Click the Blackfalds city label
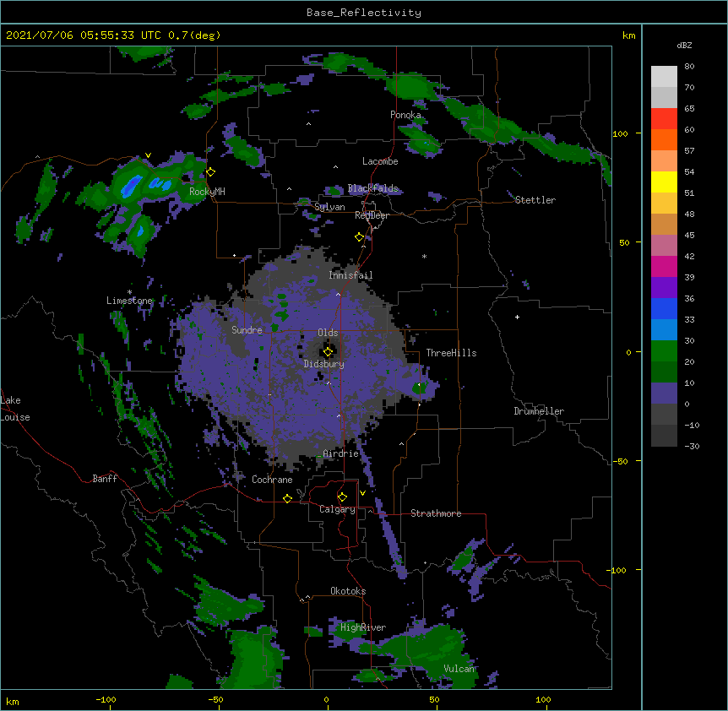Viewport: 728px width, 711px height. point(372,188)
